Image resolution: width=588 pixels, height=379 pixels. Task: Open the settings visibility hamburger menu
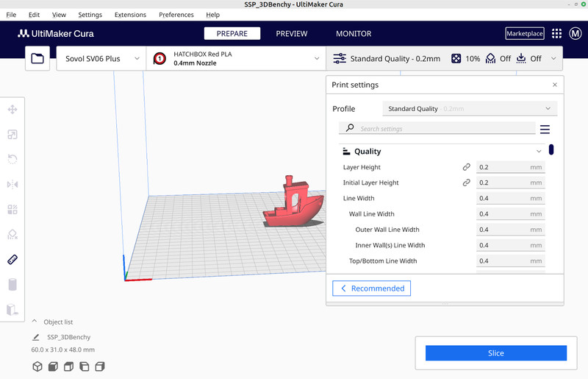[x=545, y=130]
